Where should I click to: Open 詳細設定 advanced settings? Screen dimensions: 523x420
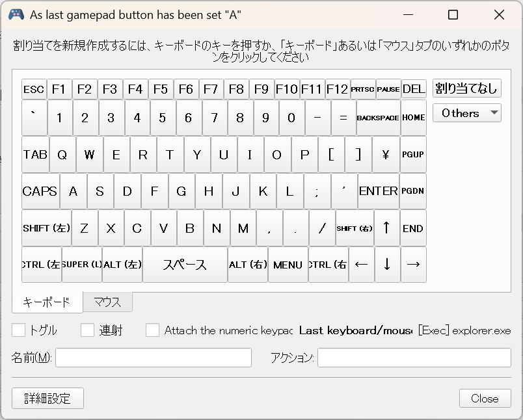47,398
